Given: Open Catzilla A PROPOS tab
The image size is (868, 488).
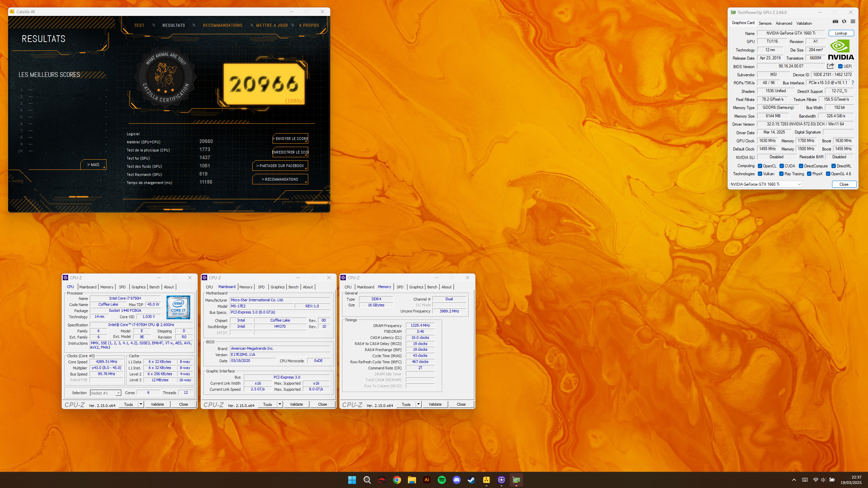Looking at the screenshot, I should click(x=309, y=25).
